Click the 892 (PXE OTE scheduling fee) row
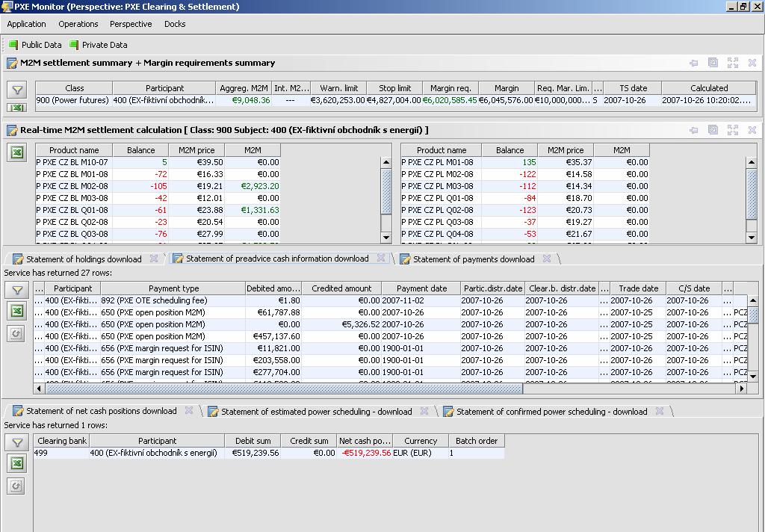 [x=390, y=300]
